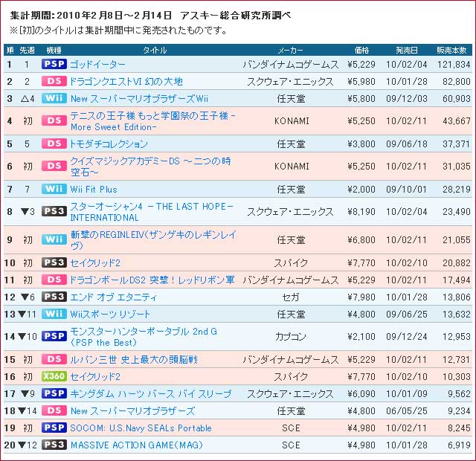This screenshot has height=461, width=476.
Task: Open the テニスの王子様 More Sweet Edition link
Action: (x=152, y=121)
